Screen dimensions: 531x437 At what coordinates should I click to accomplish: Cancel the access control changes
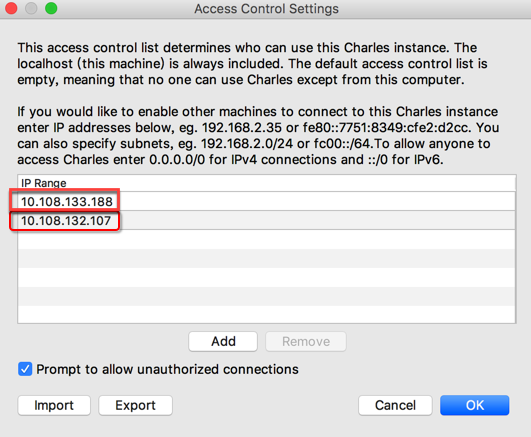click(395, 405)
